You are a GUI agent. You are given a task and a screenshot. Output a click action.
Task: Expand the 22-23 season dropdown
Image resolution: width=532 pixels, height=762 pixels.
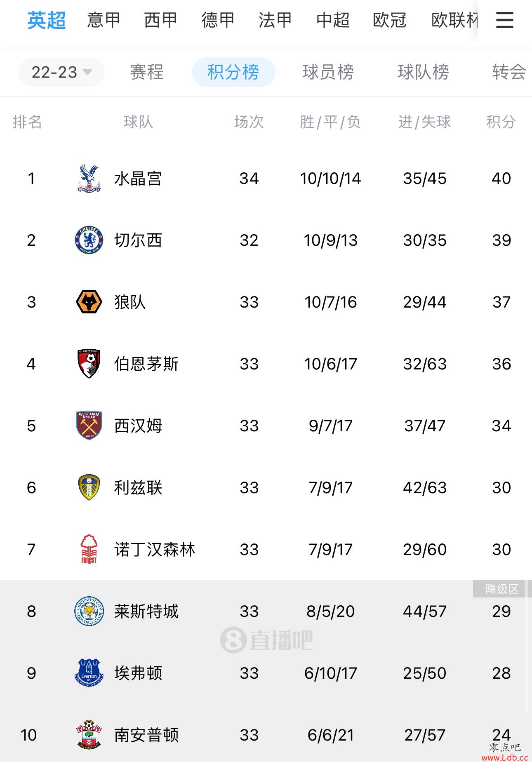tap(61, 72)
